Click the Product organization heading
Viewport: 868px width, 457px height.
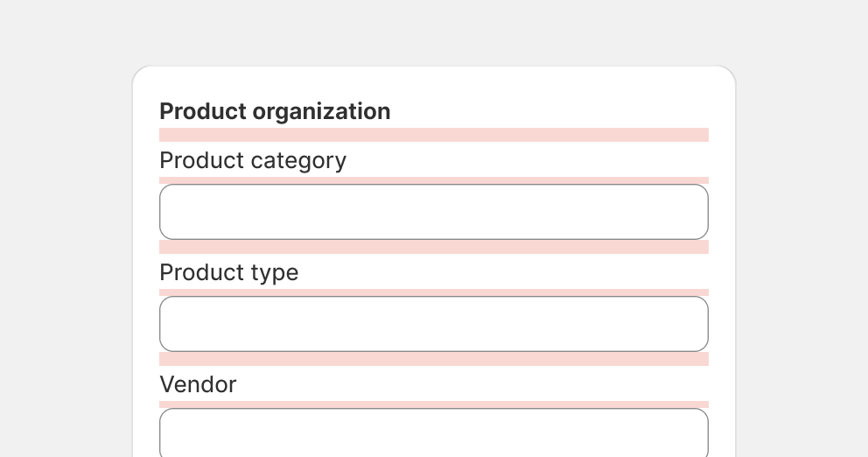click(x=275, y=111)
